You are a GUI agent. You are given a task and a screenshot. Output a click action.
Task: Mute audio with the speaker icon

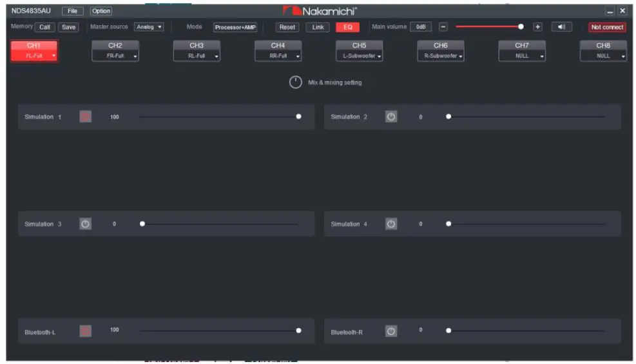point(562,27)
